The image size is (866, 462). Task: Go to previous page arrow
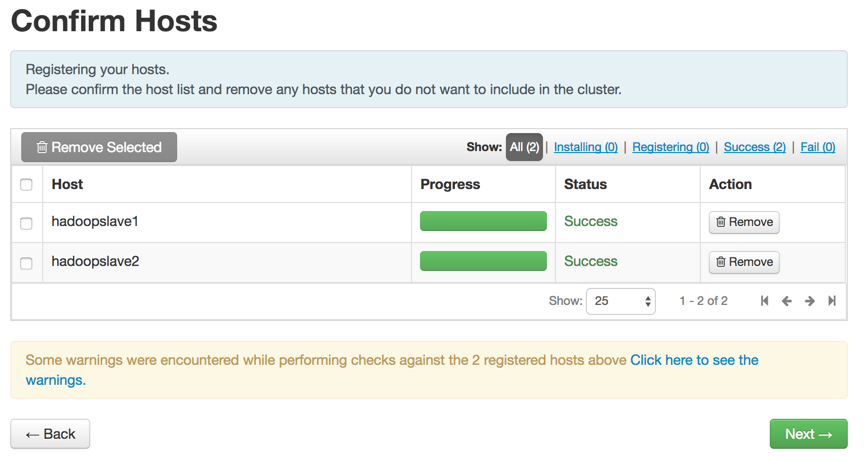[787, 301]
